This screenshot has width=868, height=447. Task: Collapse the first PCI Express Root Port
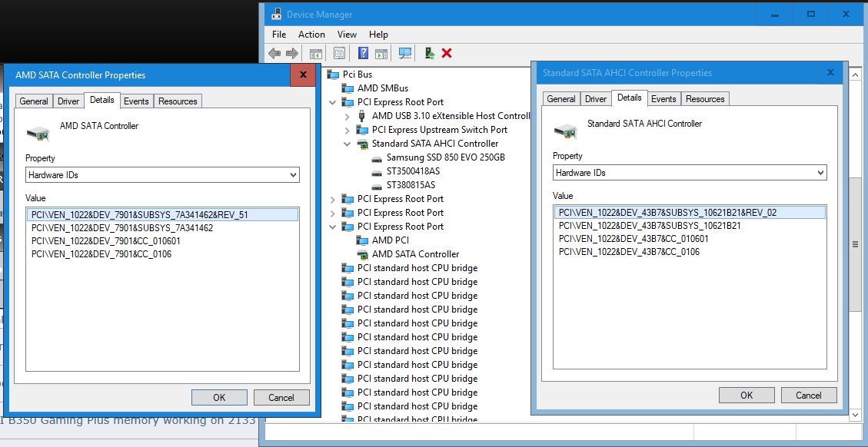[x=332, y=102]
